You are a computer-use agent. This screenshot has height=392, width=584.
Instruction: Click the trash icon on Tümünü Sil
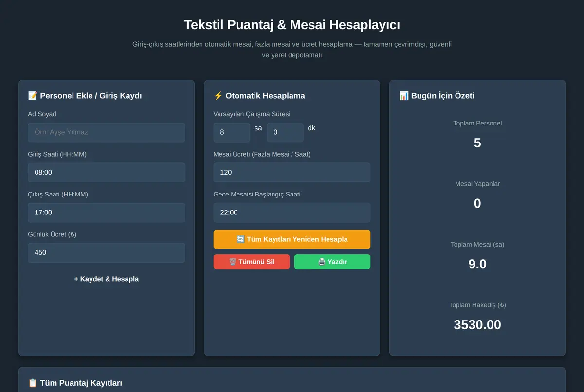point(233,262)
